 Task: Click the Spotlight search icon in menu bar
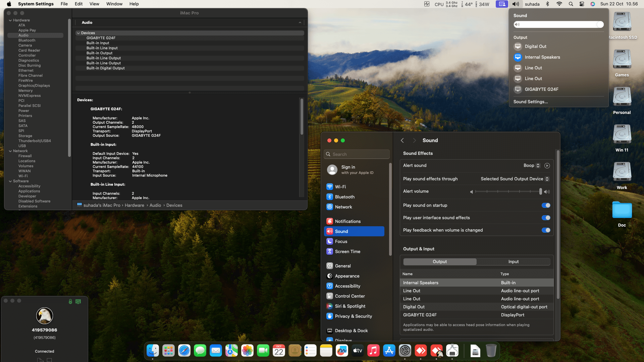(x=571, y=4)
